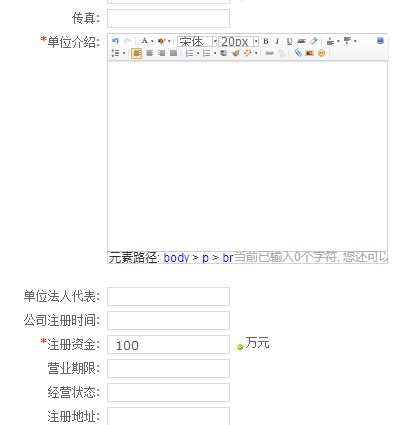
Task: Click the attachment paperclip icon
Action: click(x=298, y=53)
